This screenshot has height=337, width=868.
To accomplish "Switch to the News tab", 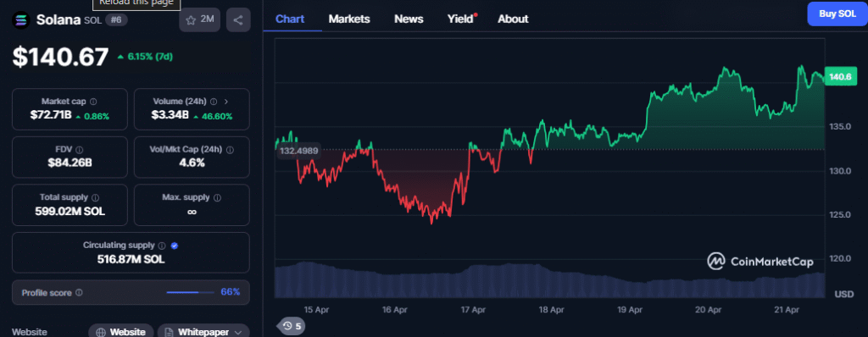I will point(409,19).
